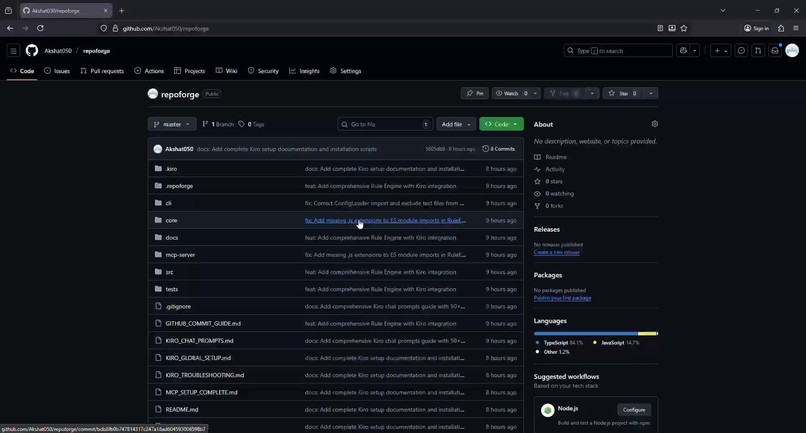Image resolution: width=806 pixels, height=433 pixels.
Task: Click the Akshat050 owner breadcrumb
Action: 58,51
